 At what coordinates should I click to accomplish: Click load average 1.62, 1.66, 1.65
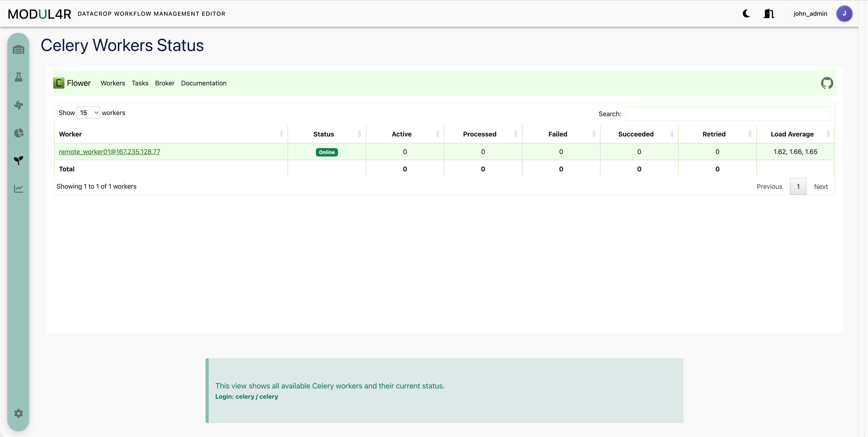(x=795, y=152)
